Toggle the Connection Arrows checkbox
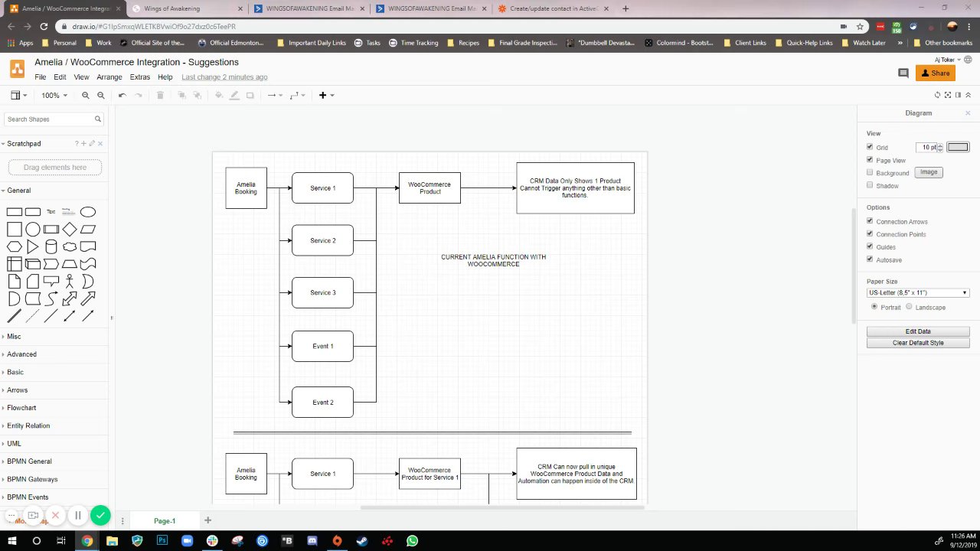The image size is (980, 551). tap(870, 221)
